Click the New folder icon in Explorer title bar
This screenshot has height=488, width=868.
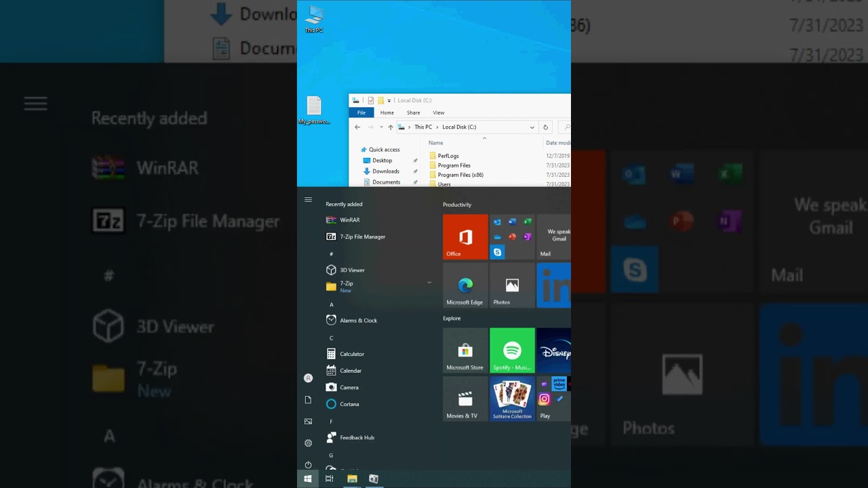[380, 100]
